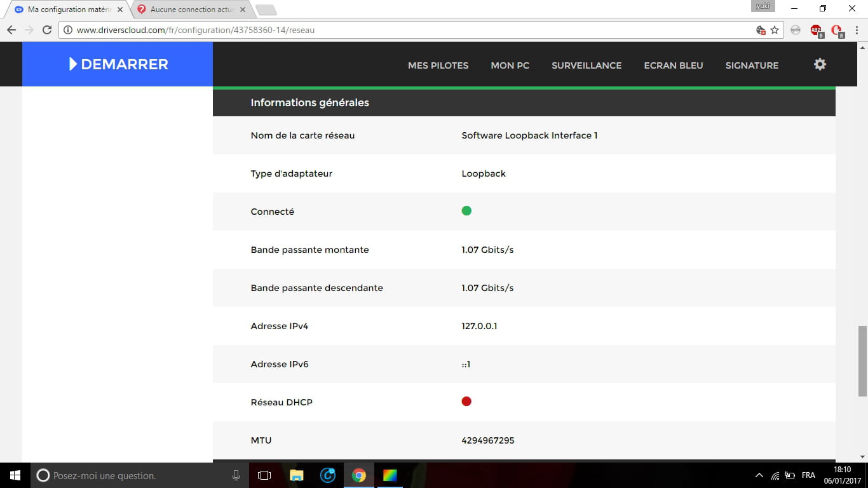Open File Explorer from the taskbar

coord(296,475)
